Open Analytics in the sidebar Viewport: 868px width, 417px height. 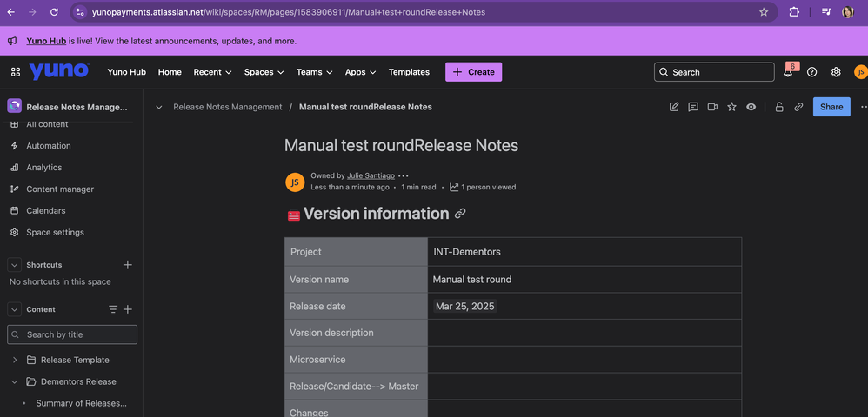(x=43, y=168)
